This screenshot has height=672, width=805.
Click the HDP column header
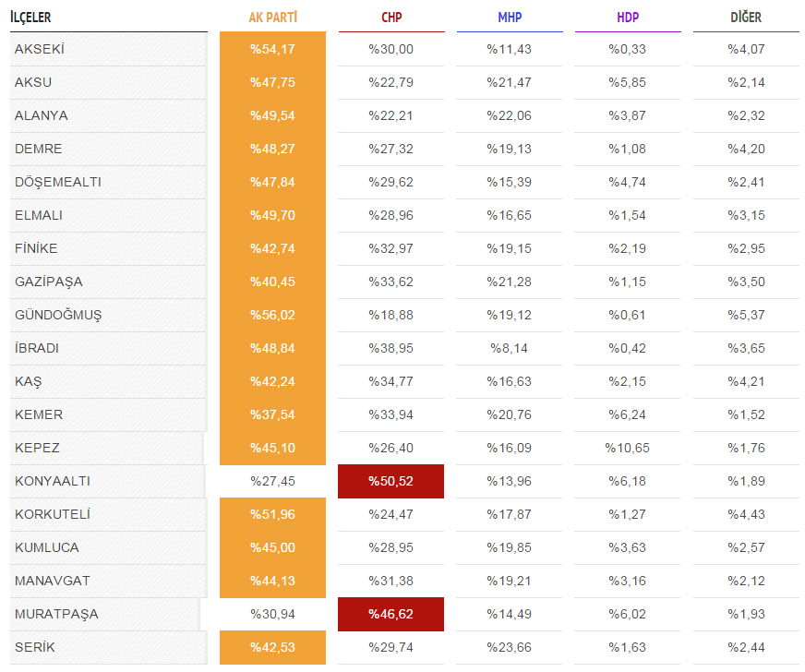(628, 18)
